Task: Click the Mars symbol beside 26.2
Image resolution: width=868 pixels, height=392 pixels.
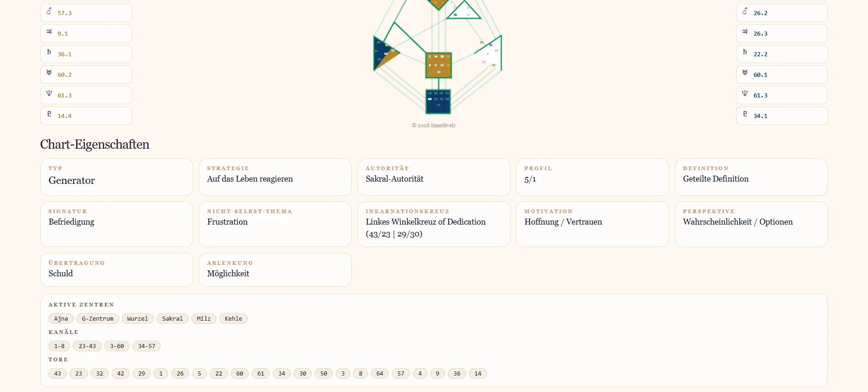Action: coord(745,11)
